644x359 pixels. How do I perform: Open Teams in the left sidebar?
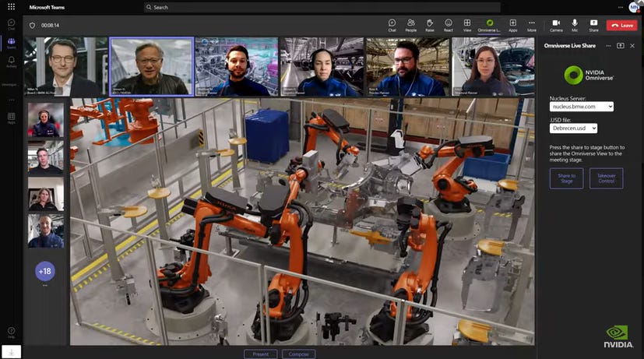point(12,44)
